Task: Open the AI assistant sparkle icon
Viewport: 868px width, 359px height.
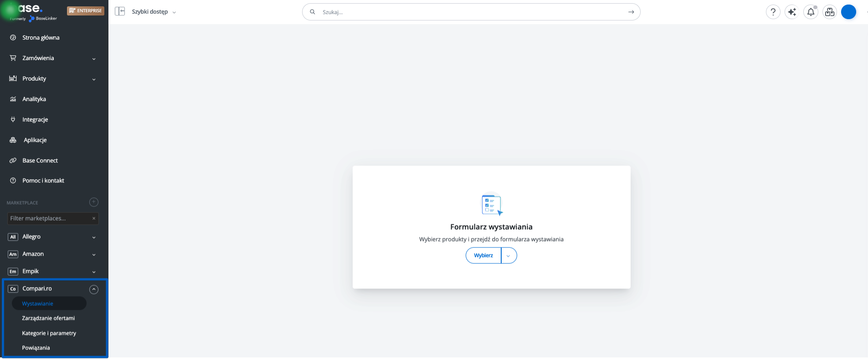Action: click(x=792, y=12)
